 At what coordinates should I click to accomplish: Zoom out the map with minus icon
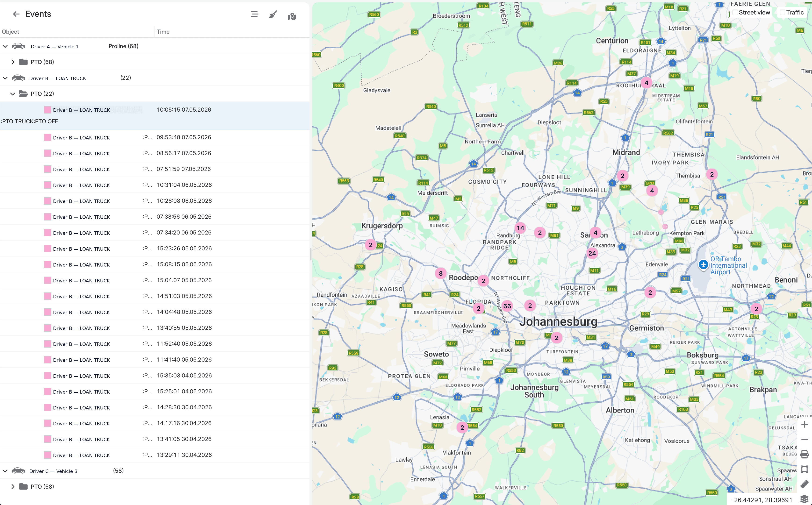[804, 439]
